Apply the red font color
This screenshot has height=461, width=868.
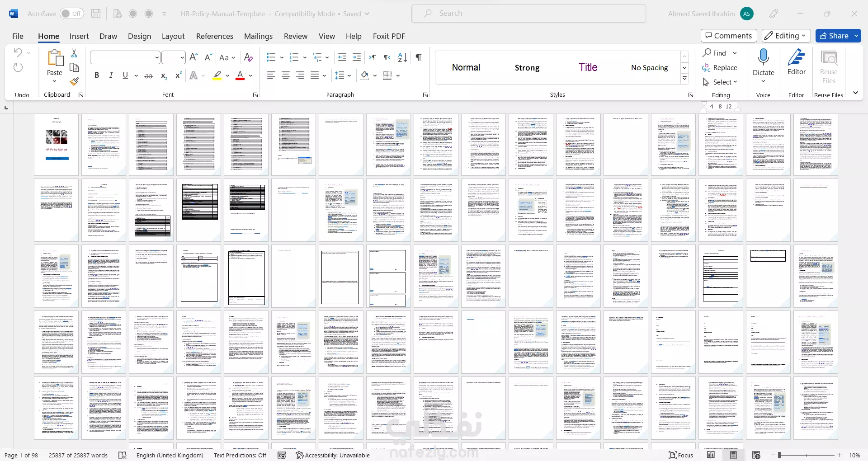(241, 75)
